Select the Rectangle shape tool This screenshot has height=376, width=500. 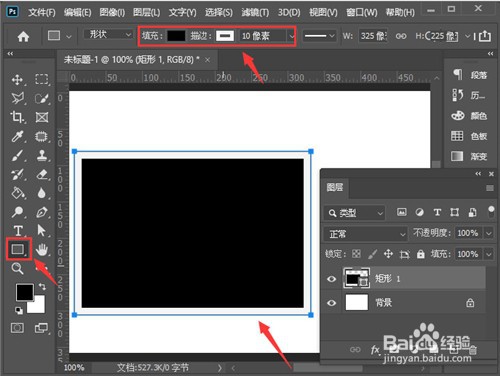click(x=19, y=249)
